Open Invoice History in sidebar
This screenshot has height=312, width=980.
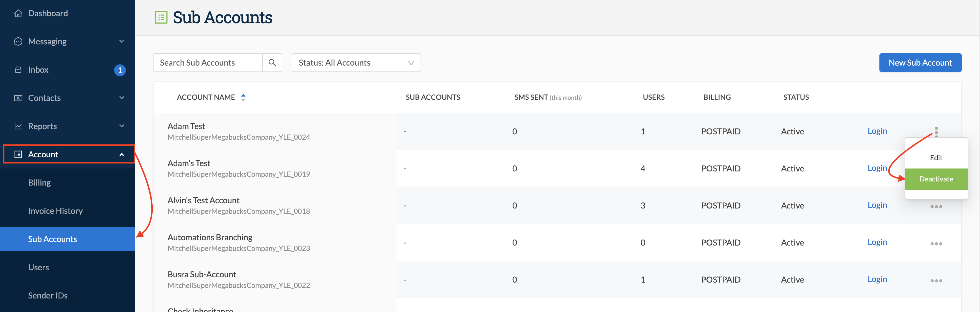(55, 211)
